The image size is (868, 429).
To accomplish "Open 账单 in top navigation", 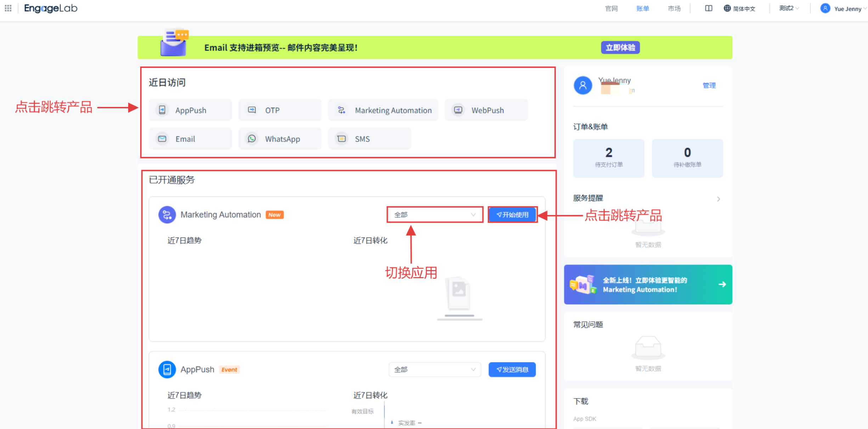I will [642, 8].
